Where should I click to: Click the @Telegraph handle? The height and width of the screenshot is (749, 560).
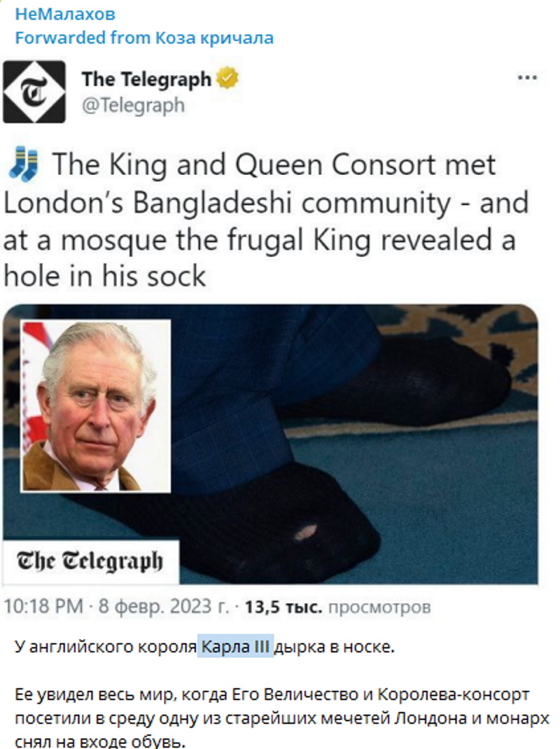click(x=133, y=105)
